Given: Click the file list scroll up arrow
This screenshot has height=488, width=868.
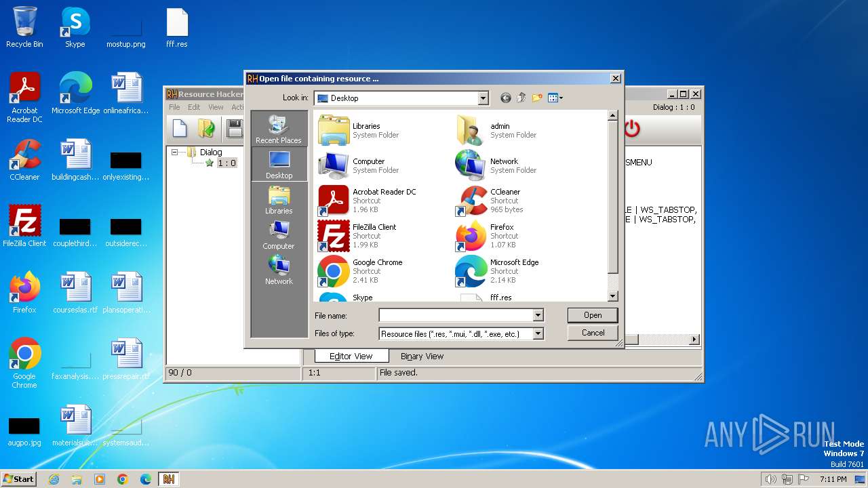Looking at the screenshot, I should click(x=612, y=116).
